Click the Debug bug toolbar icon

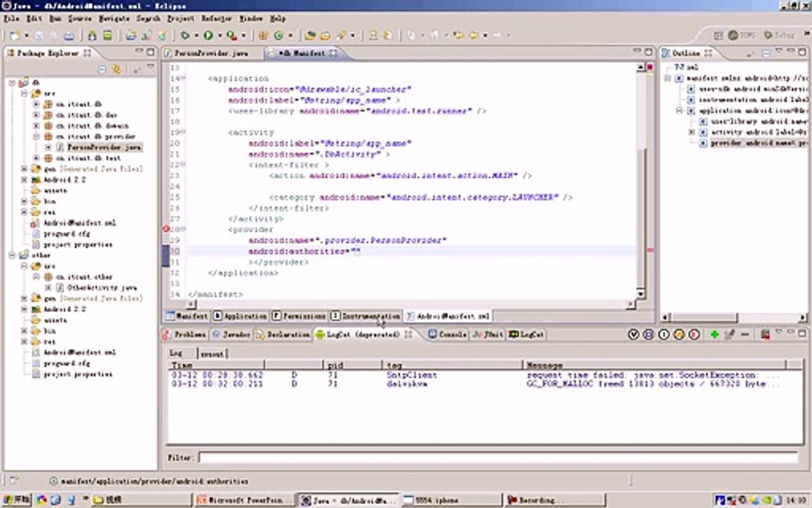185,35
